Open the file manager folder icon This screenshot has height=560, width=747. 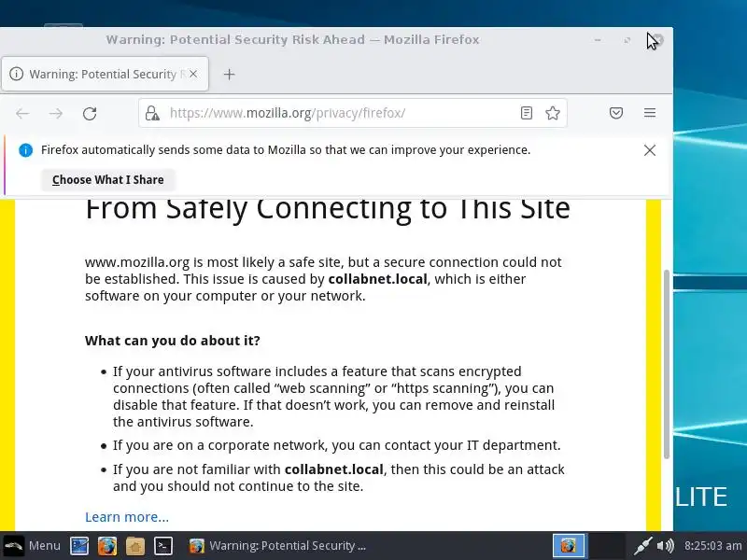(134, 546)
